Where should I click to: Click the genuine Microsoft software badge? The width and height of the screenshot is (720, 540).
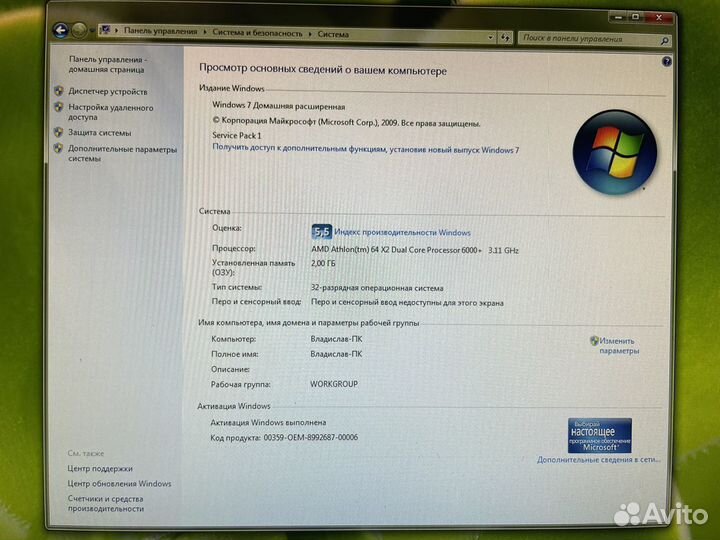(600, 435)
